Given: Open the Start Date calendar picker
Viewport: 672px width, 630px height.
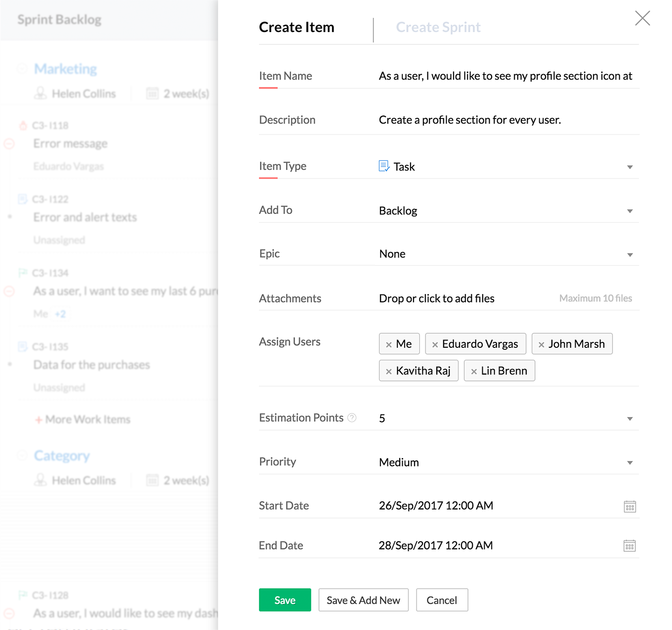Looking at the screenshot, I should click(x=630, y=506).
